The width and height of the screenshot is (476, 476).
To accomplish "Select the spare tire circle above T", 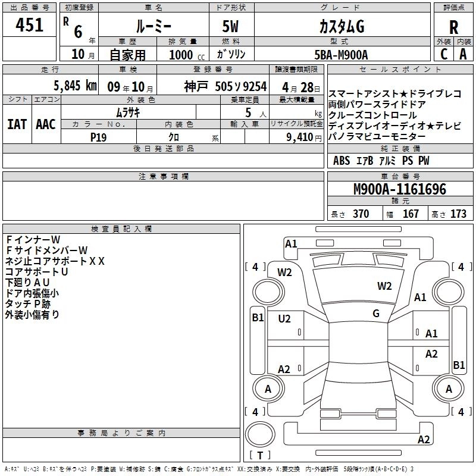I will point(260,434).
